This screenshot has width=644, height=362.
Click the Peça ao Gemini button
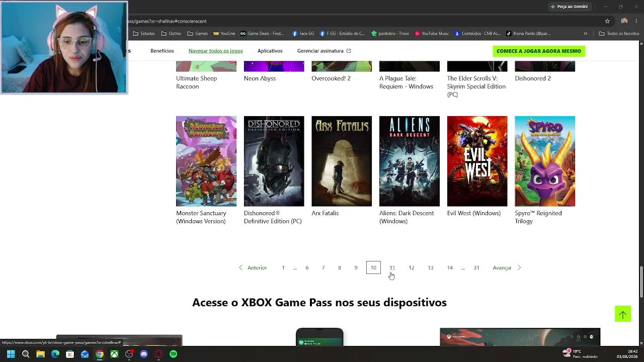569,7
